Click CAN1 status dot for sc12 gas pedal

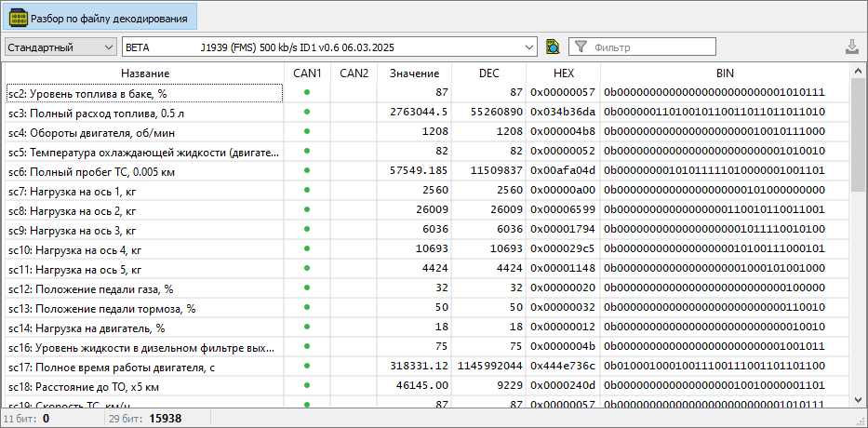pos(306,288)
